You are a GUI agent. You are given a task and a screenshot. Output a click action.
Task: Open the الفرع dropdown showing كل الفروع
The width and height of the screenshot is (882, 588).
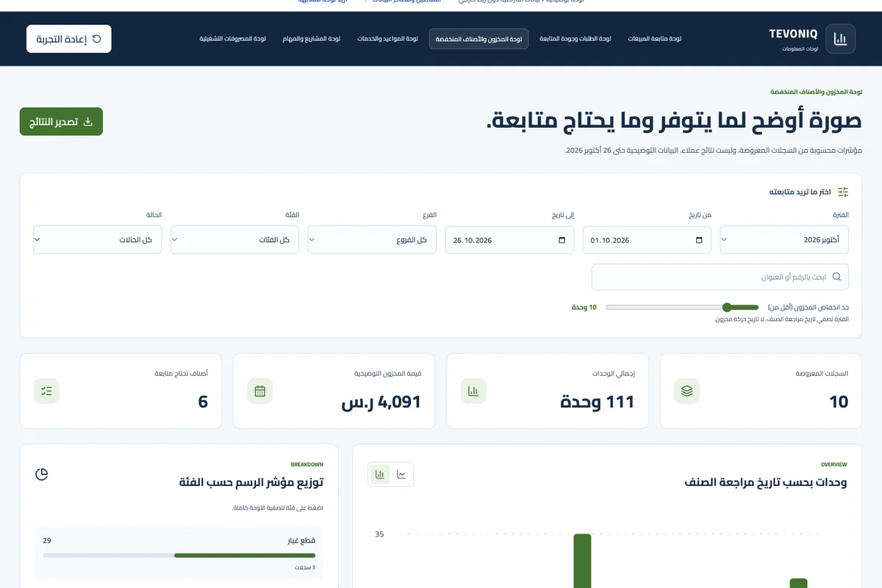[x=372, y=240]
